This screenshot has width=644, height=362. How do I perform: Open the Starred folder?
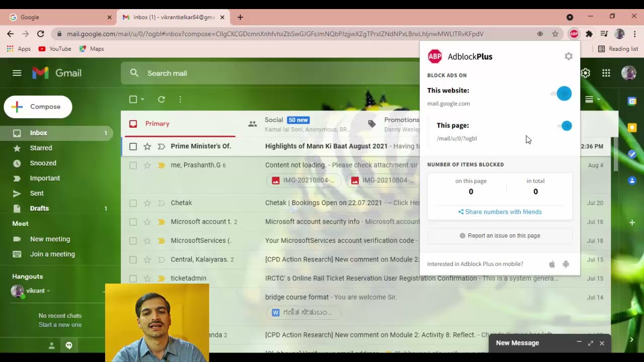(41, 148)
